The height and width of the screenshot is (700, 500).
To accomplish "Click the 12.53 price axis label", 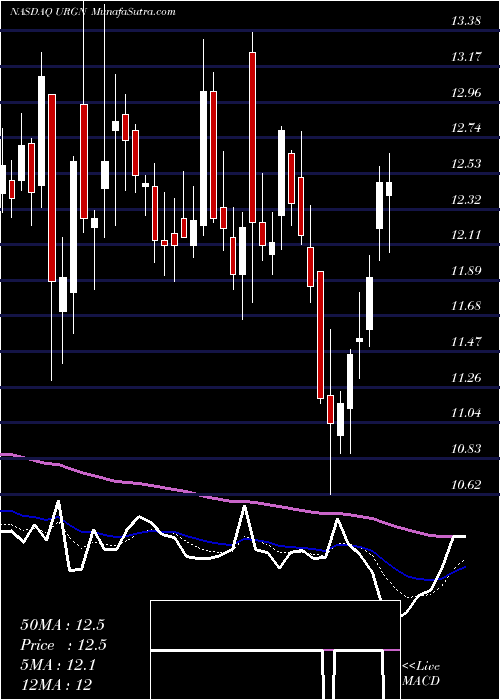I will point(467,163).
